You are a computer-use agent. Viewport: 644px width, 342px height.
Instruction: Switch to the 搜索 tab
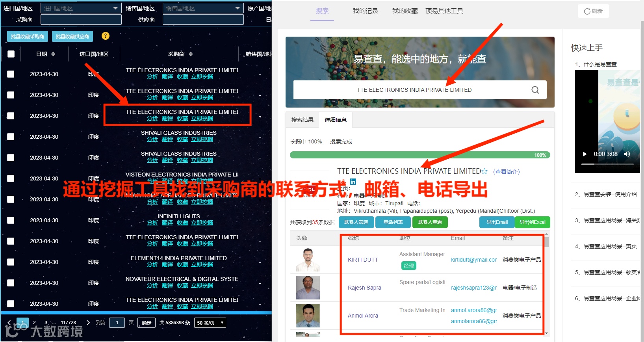click(x=322, y=11)
